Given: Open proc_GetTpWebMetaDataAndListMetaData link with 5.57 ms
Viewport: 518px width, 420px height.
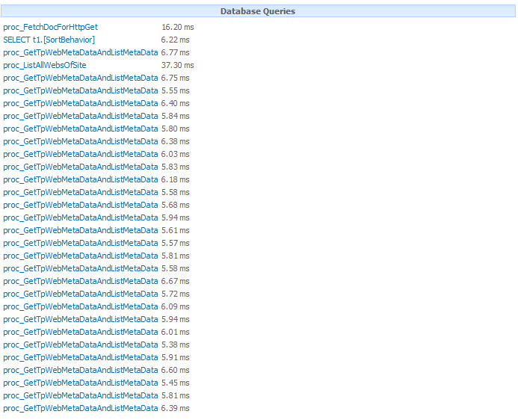Looking at the screenshot, I should [x=81, y=243].
